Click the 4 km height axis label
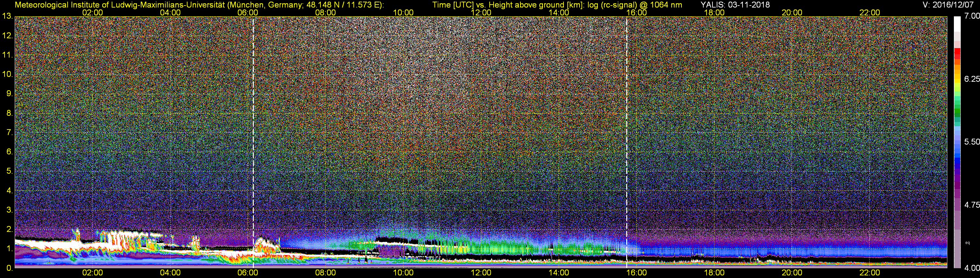The width and height of the screenshot is (980, 278). tap(9, 190)
